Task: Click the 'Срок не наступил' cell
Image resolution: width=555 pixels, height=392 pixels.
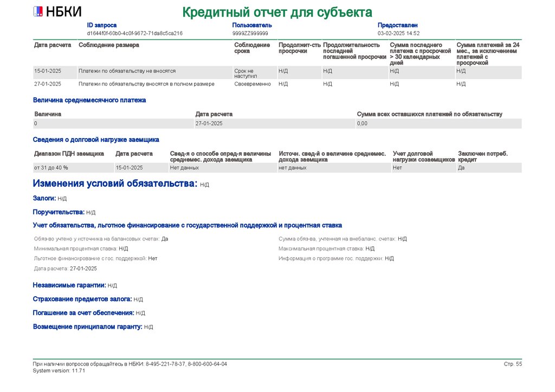Action: (244, 74)
